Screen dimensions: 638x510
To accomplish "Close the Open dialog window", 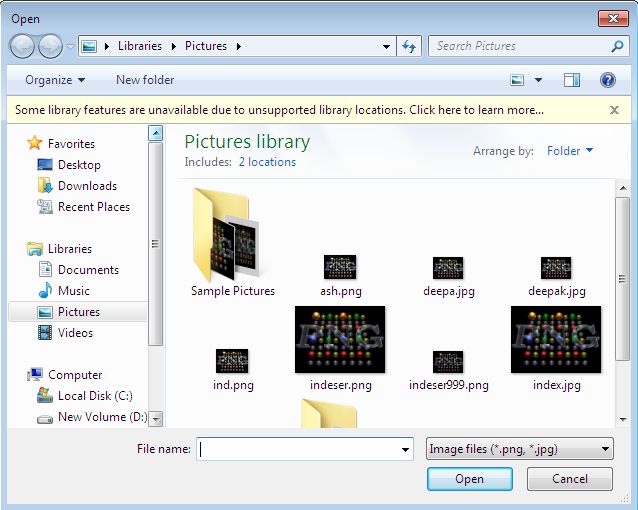I will pos(613,18).
